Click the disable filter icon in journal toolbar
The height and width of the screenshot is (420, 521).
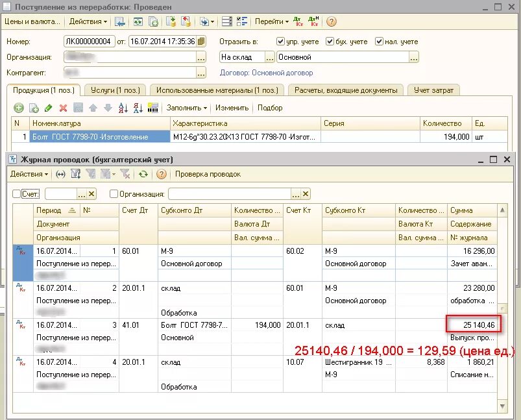point(125,174)
